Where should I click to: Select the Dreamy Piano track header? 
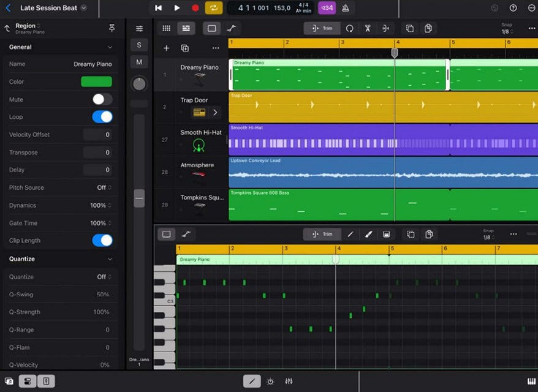(x=191, y=75)
